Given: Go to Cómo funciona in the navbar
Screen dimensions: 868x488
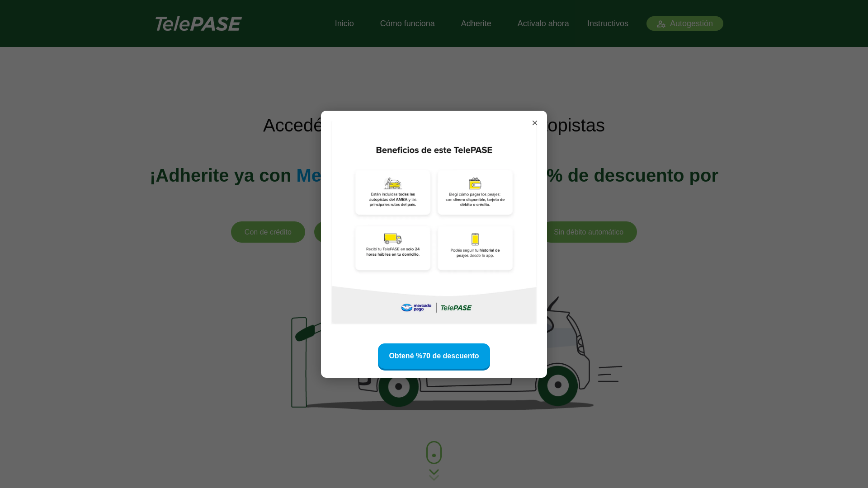Looking at the screenshot, I should coord(407,23).
